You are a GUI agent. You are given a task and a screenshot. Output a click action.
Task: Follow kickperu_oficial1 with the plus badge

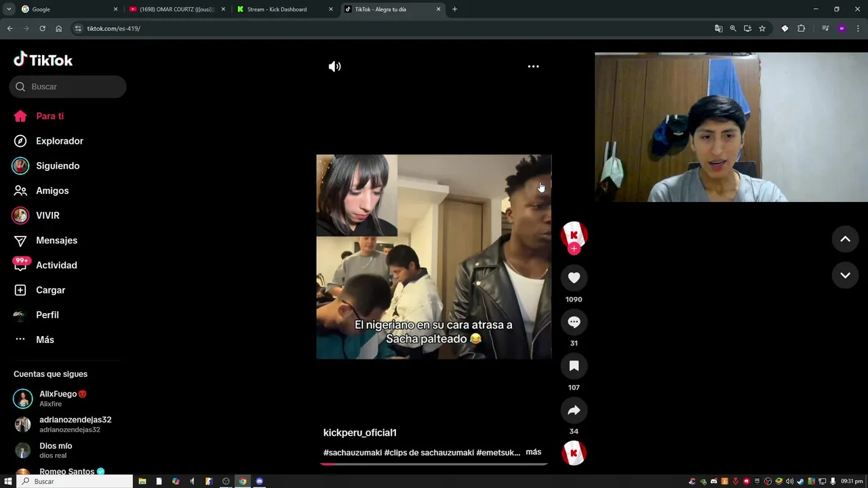tap(574, 249)
